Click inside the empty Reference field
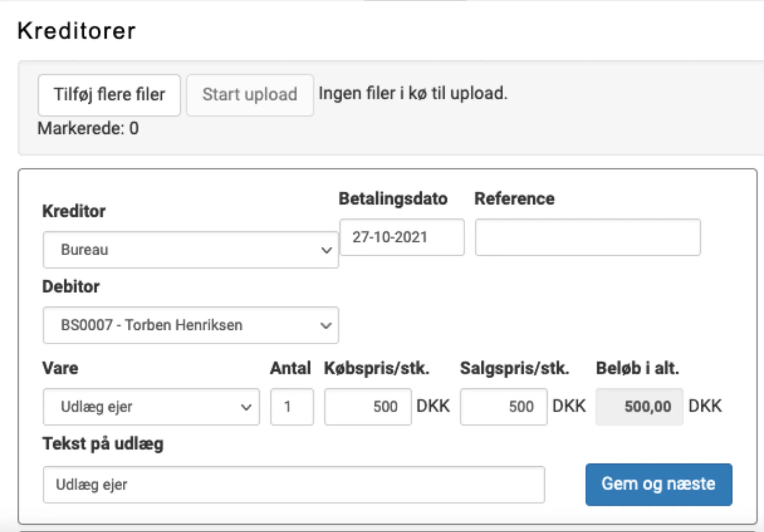 tap(587, 237)
